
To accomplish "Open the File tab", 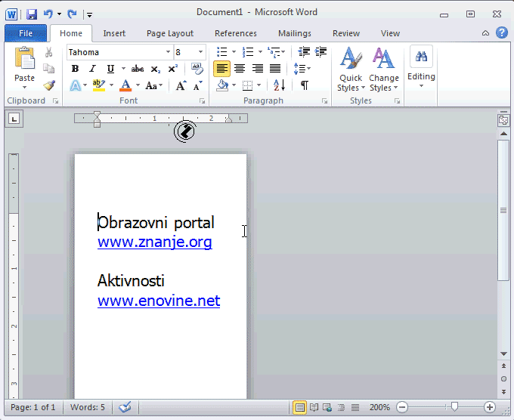I will point(25,33).
